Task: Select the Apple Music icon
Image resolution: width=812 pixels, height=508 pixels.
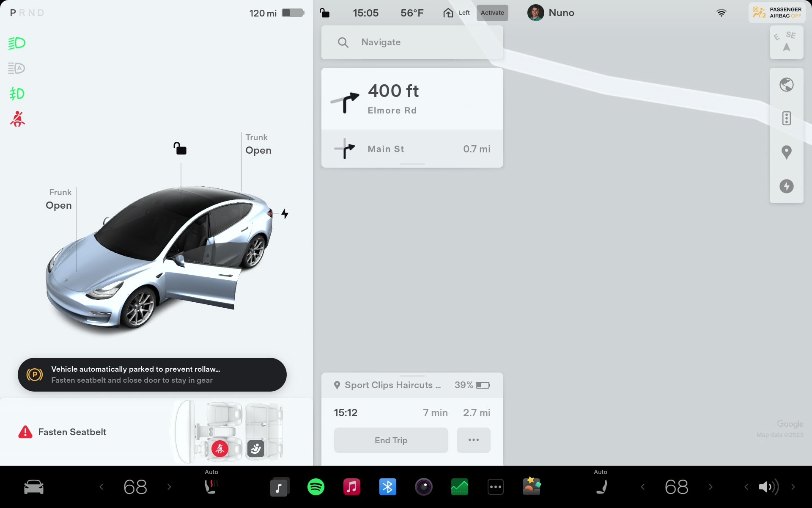Action: click(x=351, y=486)
